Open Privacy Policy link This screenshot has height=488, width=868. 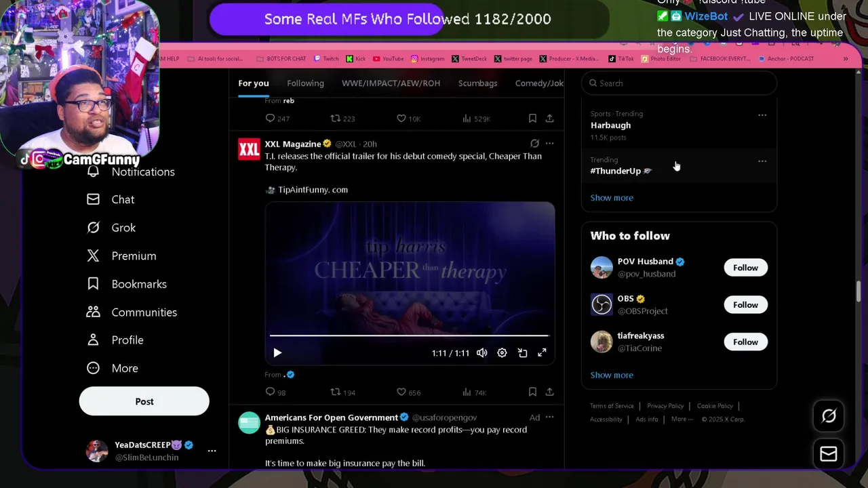coord(665,406)
